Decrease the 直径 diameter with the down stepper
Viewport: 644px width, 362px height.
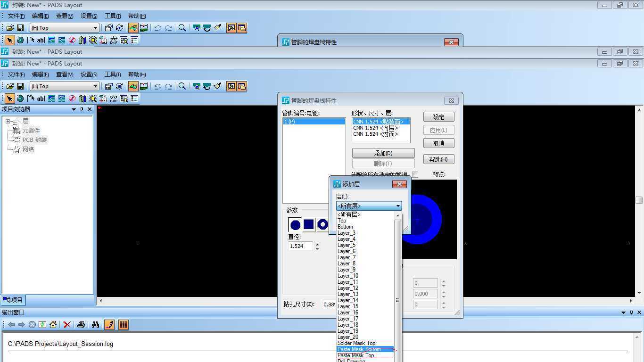pos(317,248)
